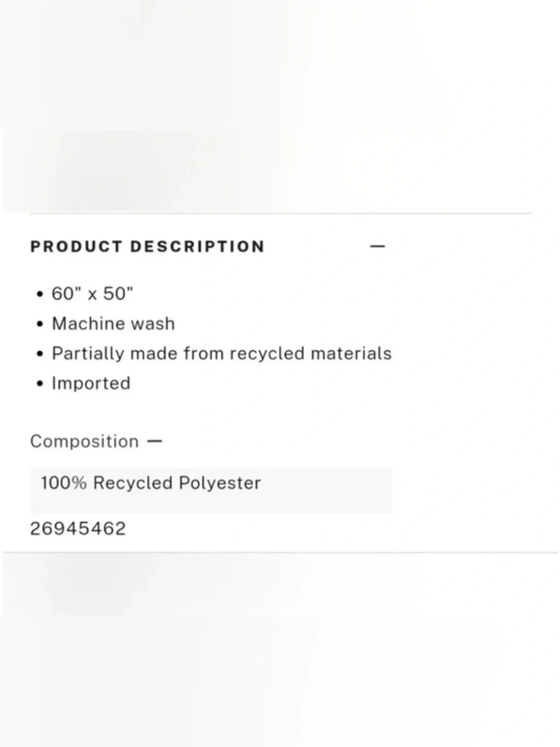Select the product number 26945462
The width and height of the screenshot is (560, 747).
click(x=78, y=528)
